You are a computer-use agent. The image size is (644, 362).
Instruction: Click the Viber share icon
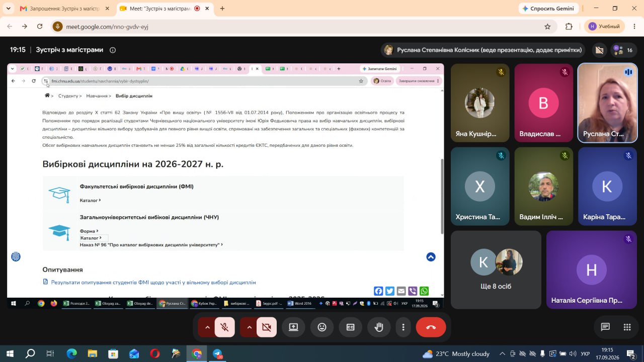(413, 291)
